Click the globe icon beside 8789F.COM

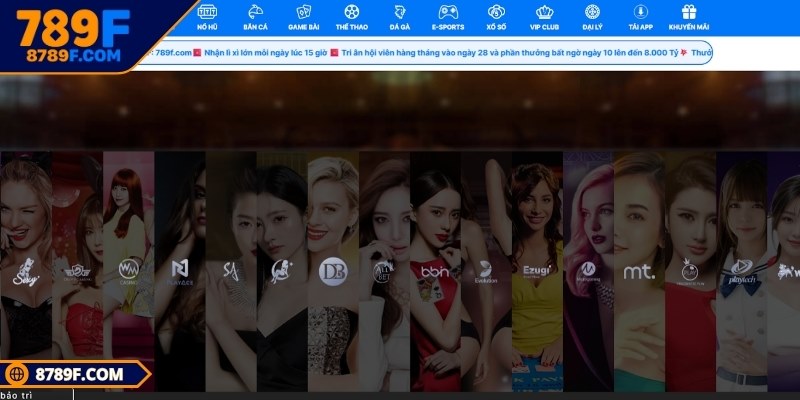[x=16, y=374]
